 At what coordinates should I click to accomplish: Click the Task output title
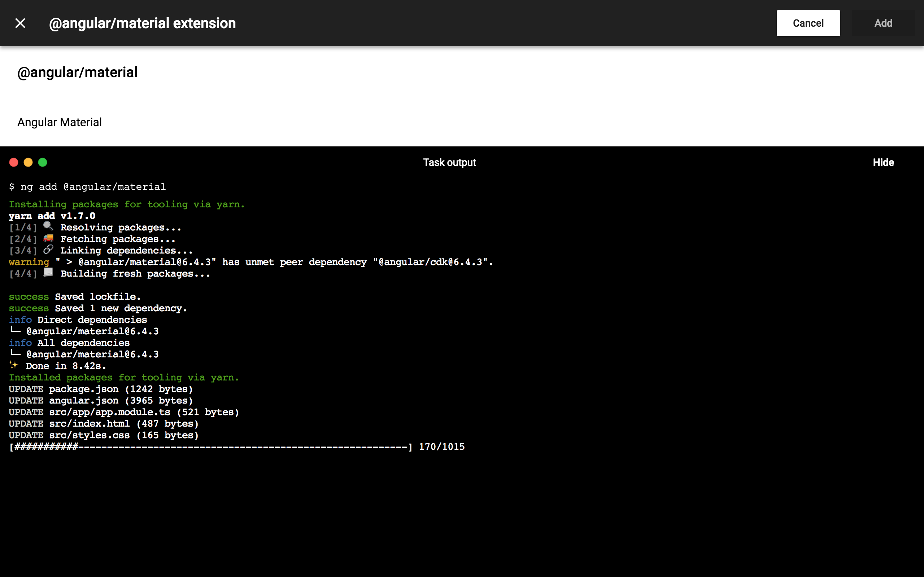(x=449, y=163)
